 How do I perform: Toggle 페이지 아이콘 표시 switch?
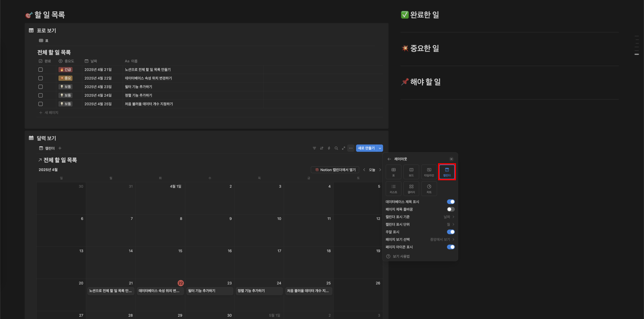pos(451,247)
